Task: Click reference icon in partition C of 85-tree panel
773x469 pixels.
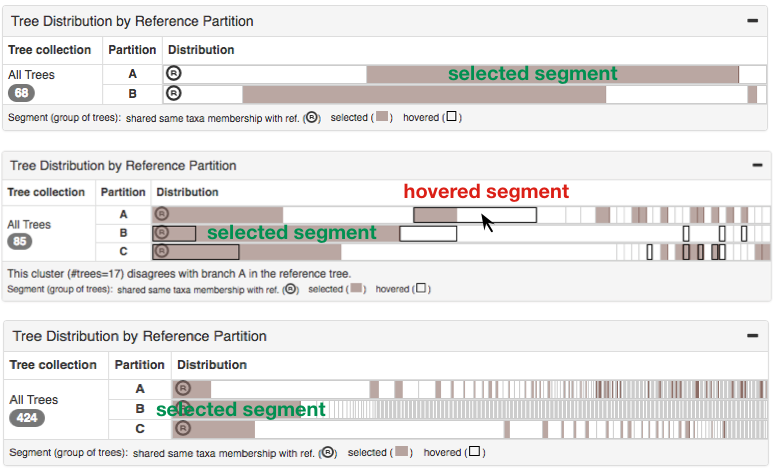Action: [162, 252]
